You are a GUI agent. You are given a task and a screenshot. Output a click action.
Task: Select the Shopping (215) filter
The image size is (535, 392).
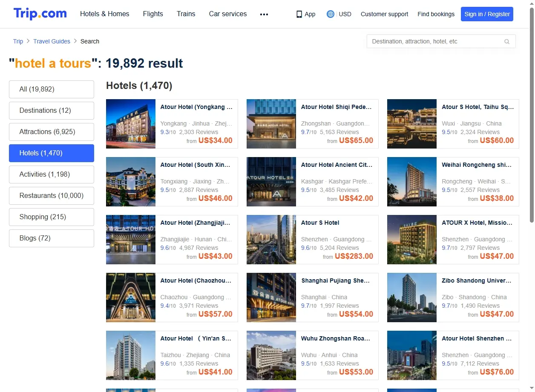[x=52, y=217]
